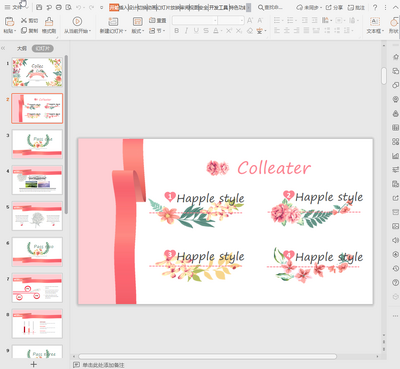Select the Insert (插入) ribbon tab
The image size is (400, 369).
click(123, 7)
